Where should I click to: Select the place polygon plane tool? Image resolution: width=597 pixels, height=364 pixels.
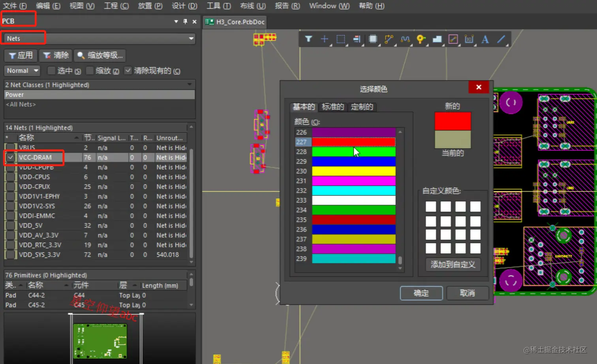click(437, 39)
